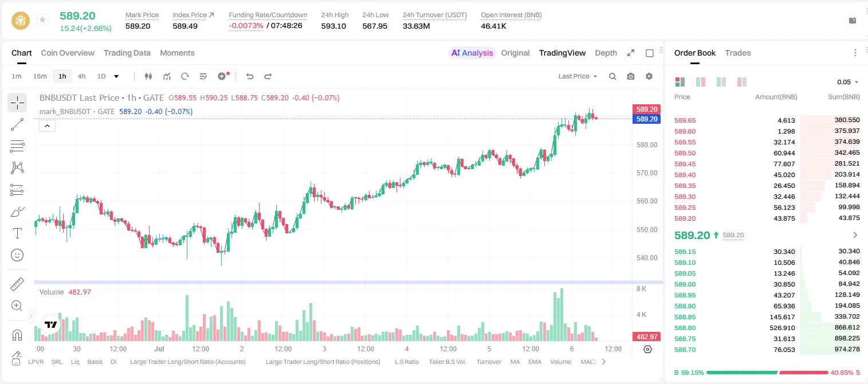This screenshot has height=384, width=868.
Task: Open chart settings gear icon
Action: [x=649, y=76]
